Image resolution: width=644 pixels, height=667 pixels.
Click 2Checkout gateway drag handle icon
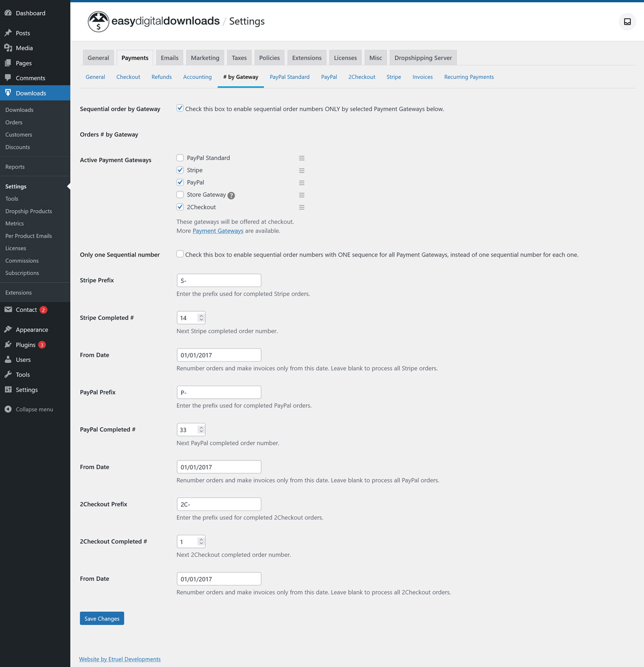click(x=302, y=207)
